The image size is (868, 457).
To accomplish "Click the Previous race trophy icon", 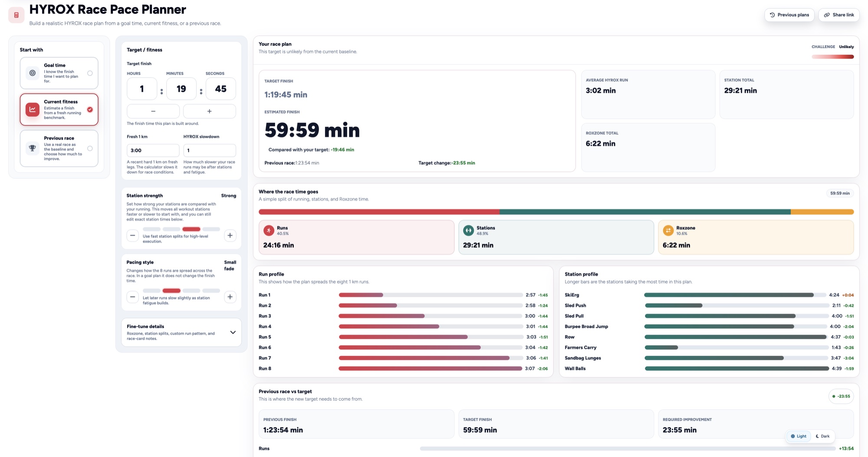I will 33,148.
